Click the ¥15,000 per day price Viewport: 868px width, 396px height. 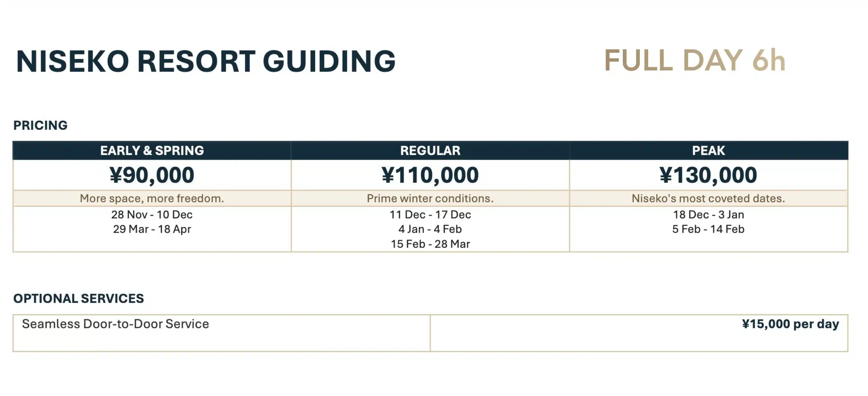pyautogui.click(x=790, y=324)
